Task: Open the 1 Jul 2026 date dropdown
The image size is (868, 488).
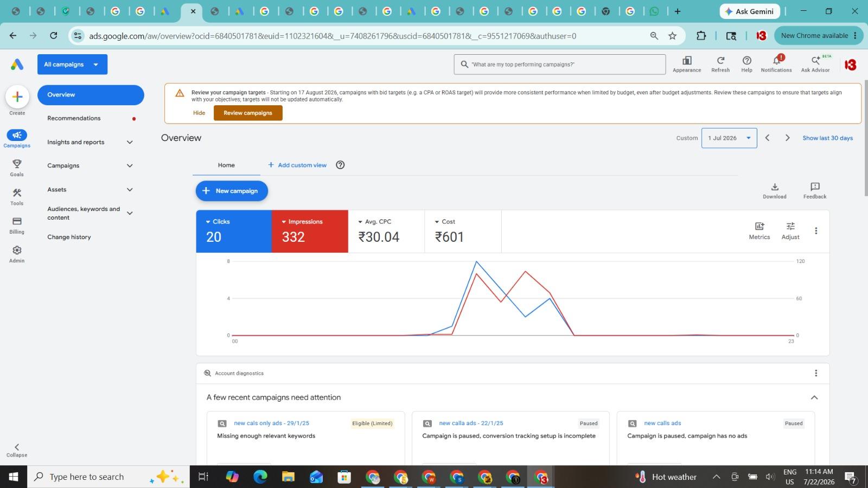Action: [729, 138]
